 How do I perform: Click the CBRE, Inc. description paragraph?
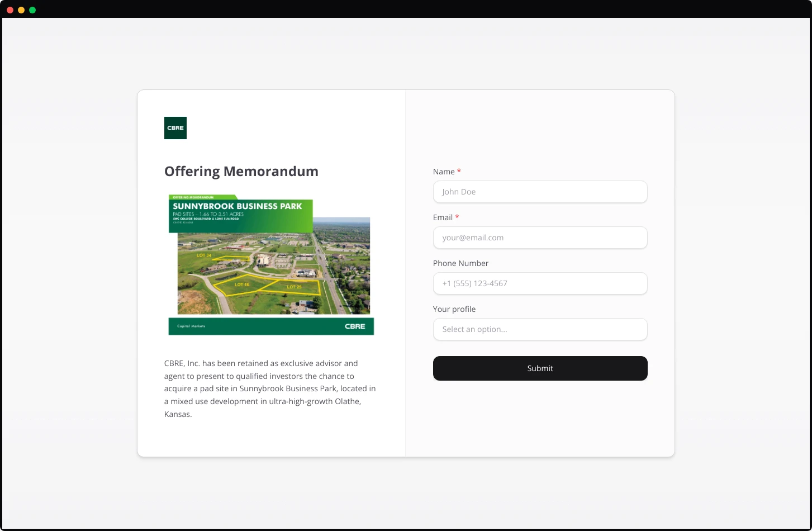click(x=270, y=388)
